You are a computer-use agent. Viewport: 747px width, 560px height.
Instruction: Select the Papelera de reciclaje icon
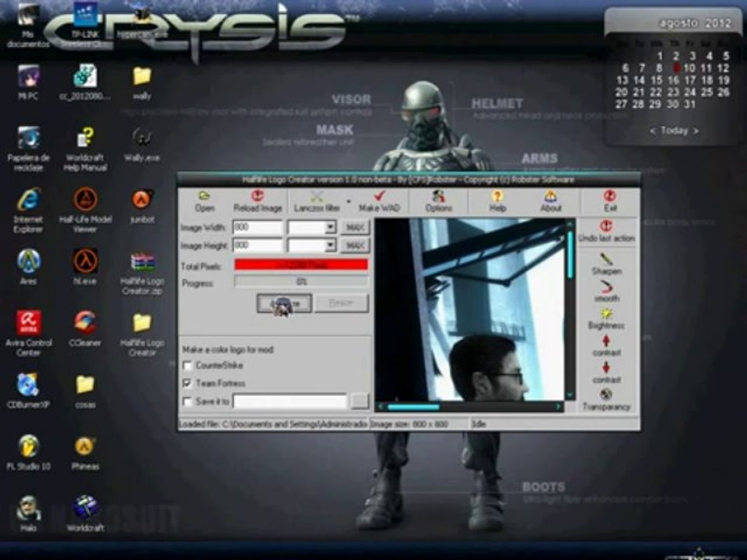click(x=29, y=138)
